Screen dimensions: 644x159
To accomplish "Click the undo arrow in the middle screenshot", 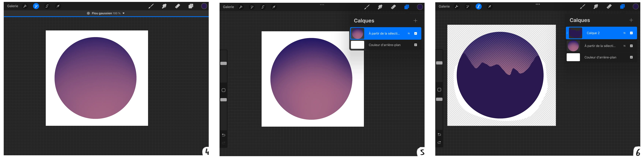I will click(x=224, y=135).
